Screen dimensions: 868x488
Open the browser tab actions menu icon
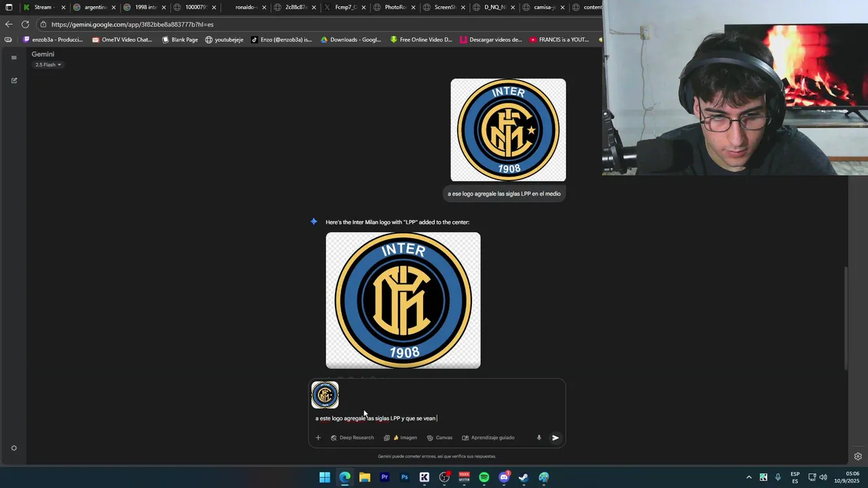[x=9, y=7]
